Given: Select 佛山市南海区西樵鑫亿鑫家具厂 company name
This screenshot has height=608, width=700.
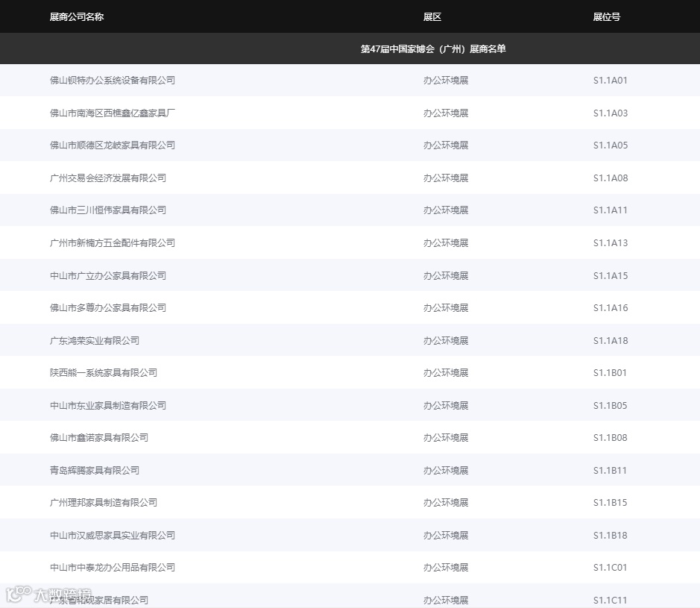Looking at the screenshot, I should pos(113,113).
